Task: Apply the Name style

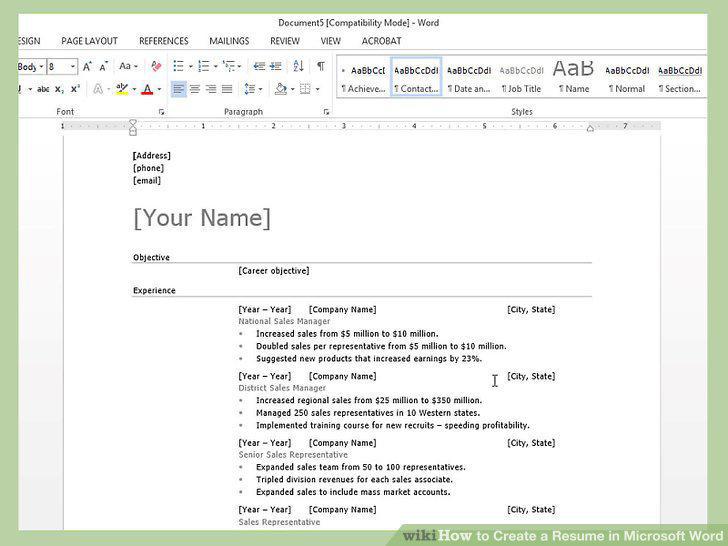Action: (574, 77)
